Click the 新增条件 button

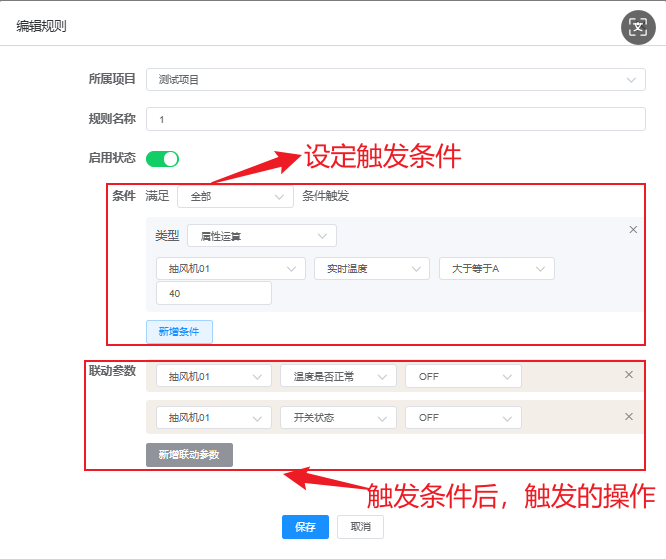point(179,332)
